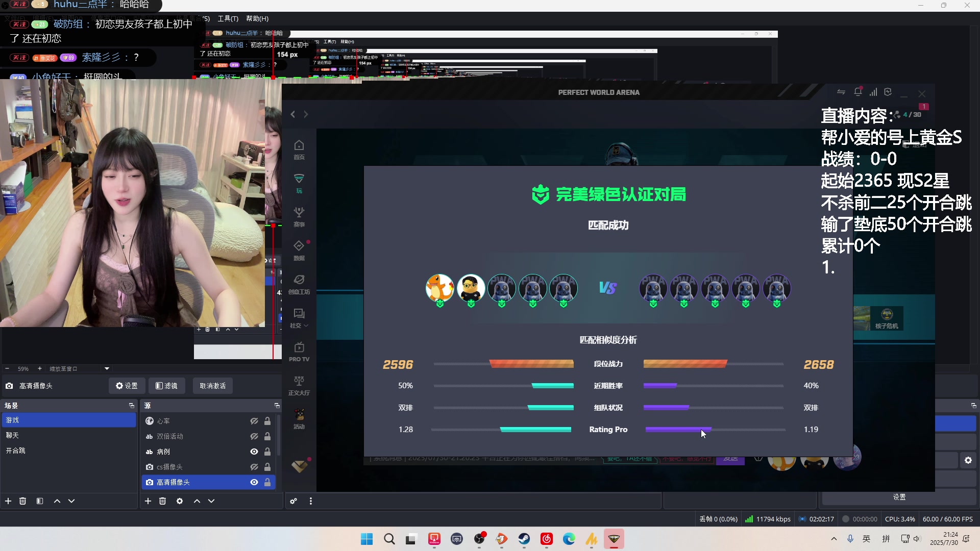This screenshot has height=551, width=980.
Task: Click gold diamond logo at sidebar bottom
Action: pyautogui.click(x=300, y=466)
